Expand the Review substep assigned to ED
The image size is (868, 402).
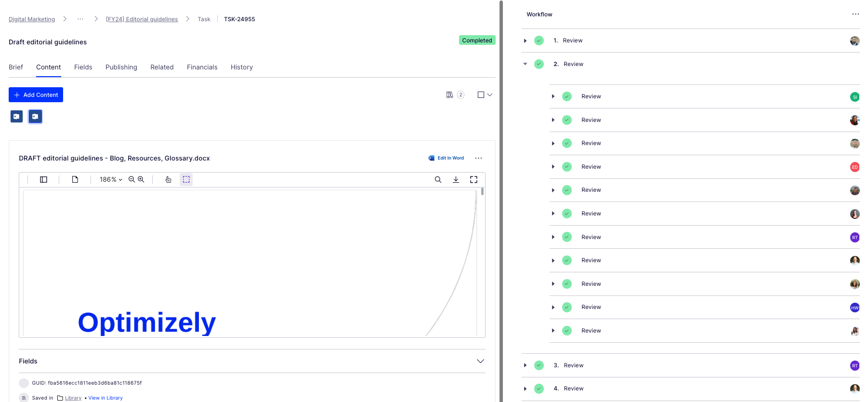coord(553,167)
